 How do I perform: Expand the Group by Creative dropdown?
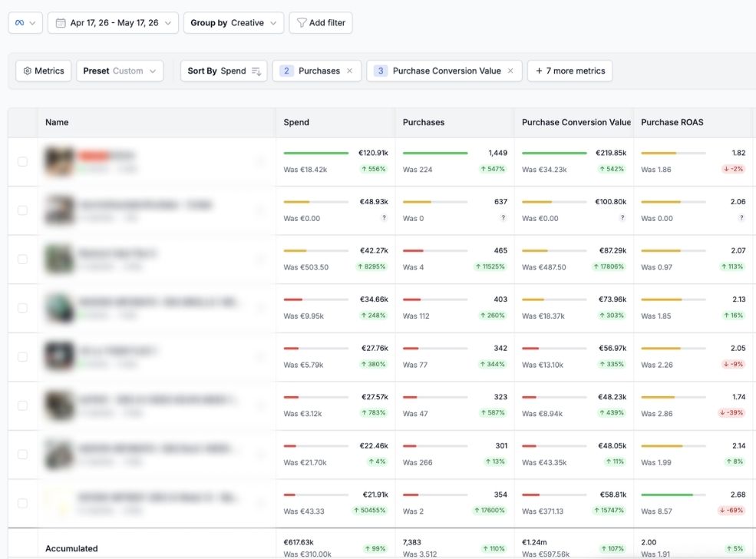[x=233, y=23]
